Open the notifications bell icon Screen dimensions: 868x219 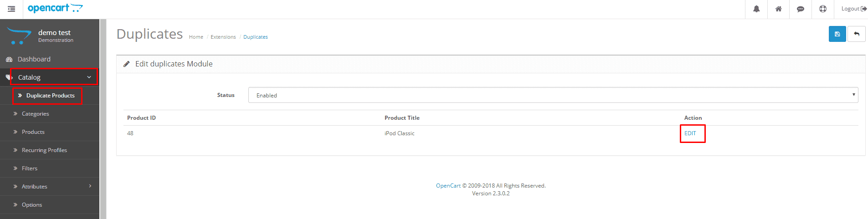756,9
